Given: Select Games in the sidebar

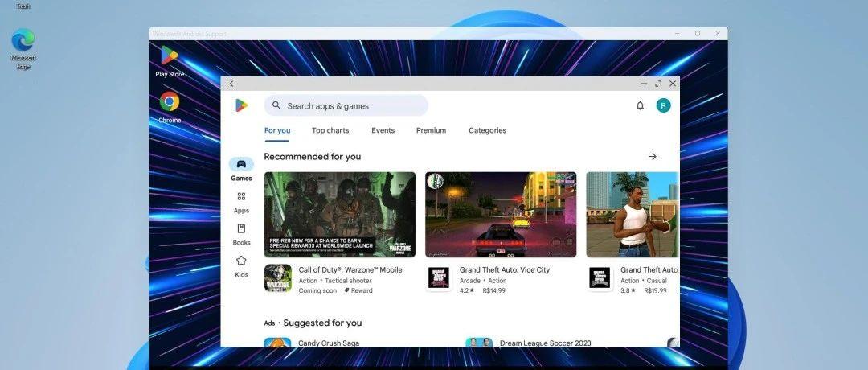Looking at the screenshot, I should pyautogui.click(x=241, y=170).
